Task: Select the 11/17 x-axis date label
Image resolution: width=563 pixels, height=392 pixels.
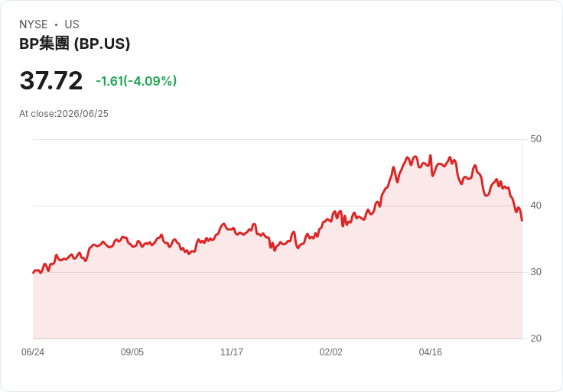Action: (232, 352)
